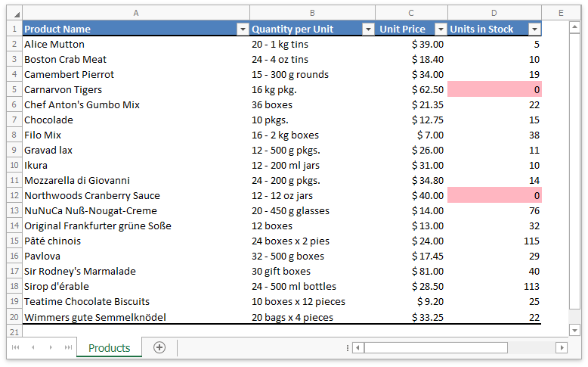Viewport: 588px width, 367px height.
Task: Go to last sheet navigation arrow
Action: (68, 347)
